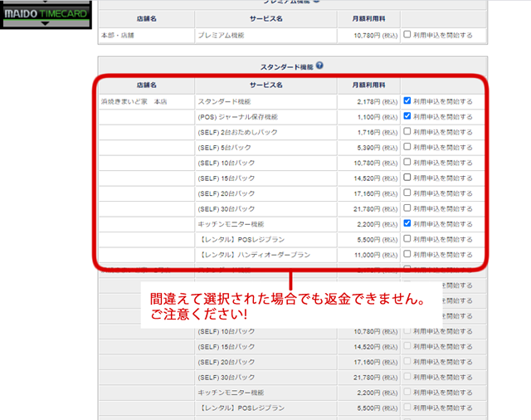The height and width of the screenshot is (420, 531).
Task: Click 21,780円 fee inside the red frame
Action: point(376,209)
